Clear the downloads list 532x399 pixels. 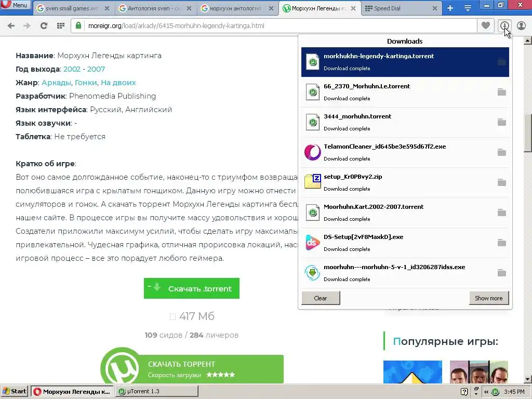pyautogui.click(x=321, y=298)
